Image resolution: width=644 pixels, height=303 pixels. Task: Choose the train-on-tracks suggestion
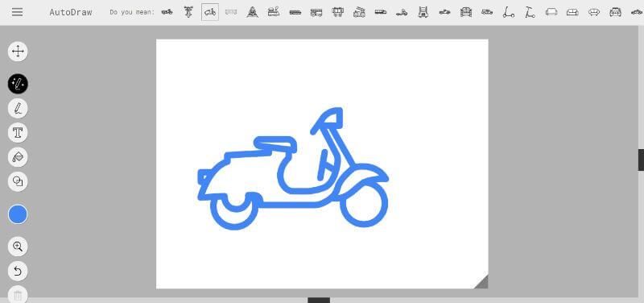pos(253,12)
